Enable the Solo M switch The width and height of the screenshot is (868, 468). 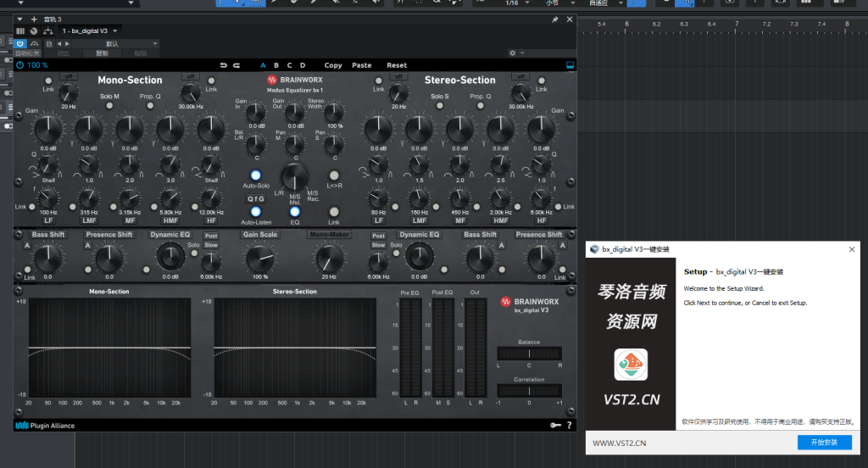click(x=109, y=107)
